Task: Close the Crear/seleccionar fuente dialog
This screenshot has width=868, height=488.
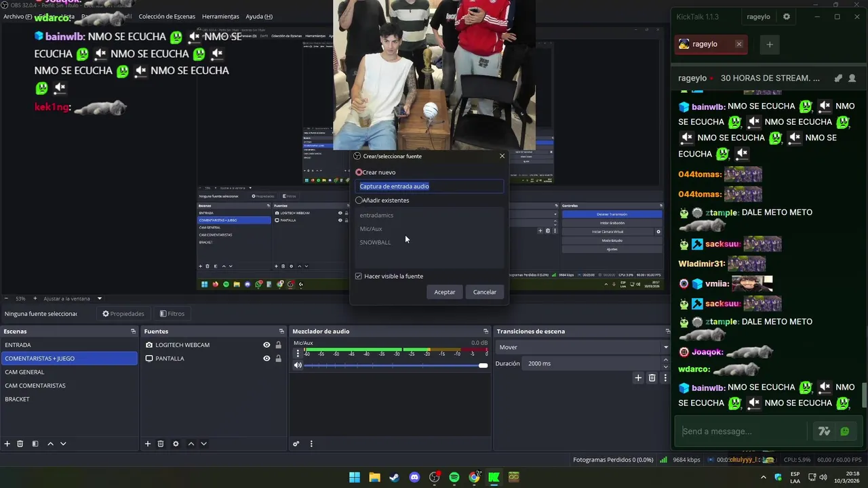Action: click(502, 156)
